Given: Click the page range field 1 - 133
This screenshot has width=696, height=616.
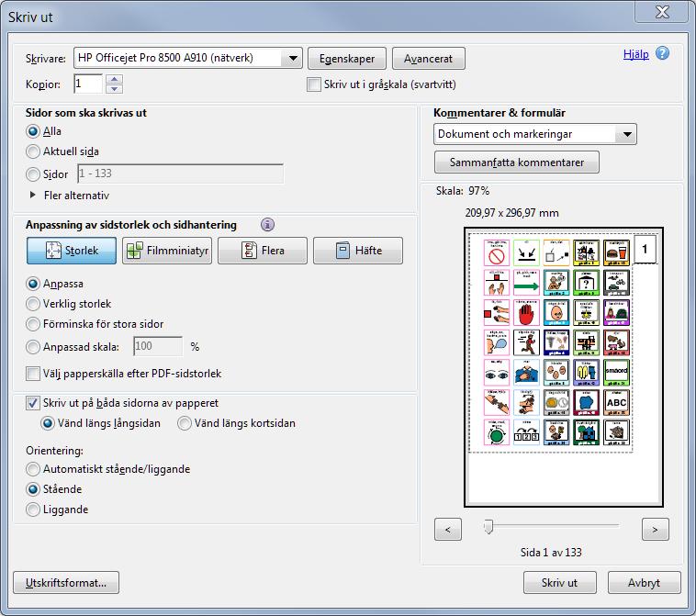Looking at the screenshot, I should pos(180,174).
